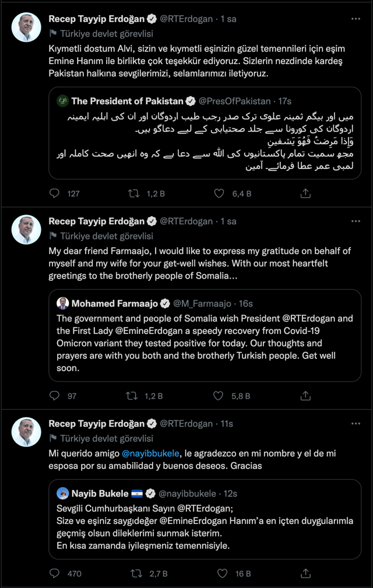This screenshot has height=588, width=373.
Task: Open more options on the Farmaajo reply tweet
Action: click(x=356, y=221)
